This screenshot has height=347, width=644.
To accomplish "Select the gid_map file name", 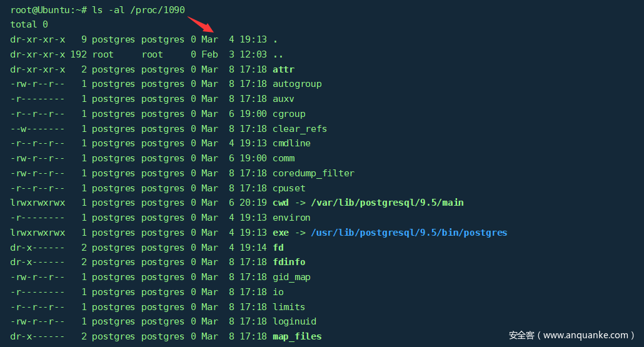I will click(x=291, y=277).
